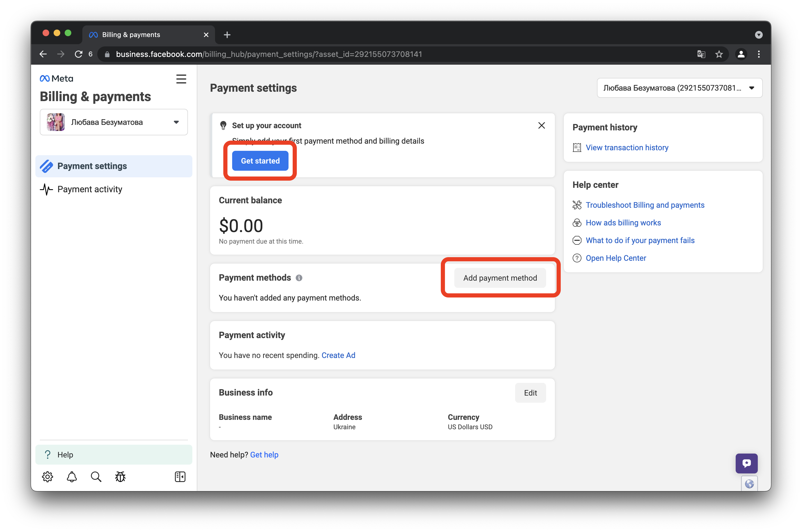Image resolution: width=802 pixels, height=532 pixels.
Task: Click the lock icon in address bar
Action: point(107,54)
